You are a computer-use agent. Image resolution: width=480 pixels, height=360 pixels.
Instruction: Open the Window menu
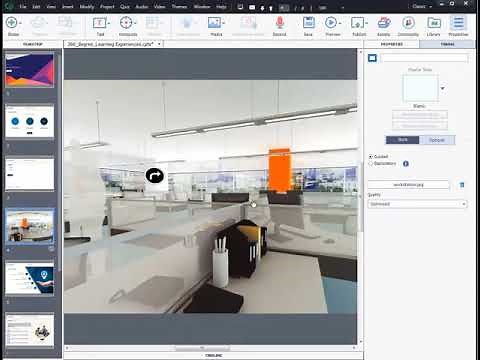[202, 6]
